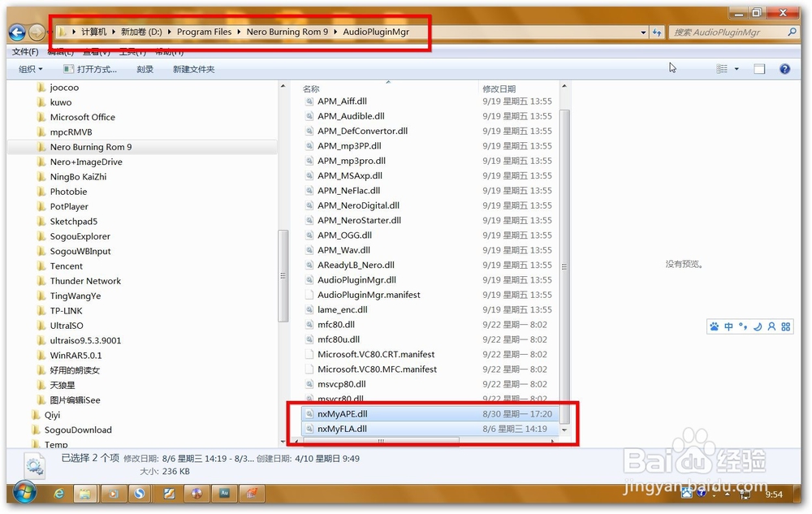Open the Windows Start orb
This screenshot has height=514, width=812.
coord(25,493)
